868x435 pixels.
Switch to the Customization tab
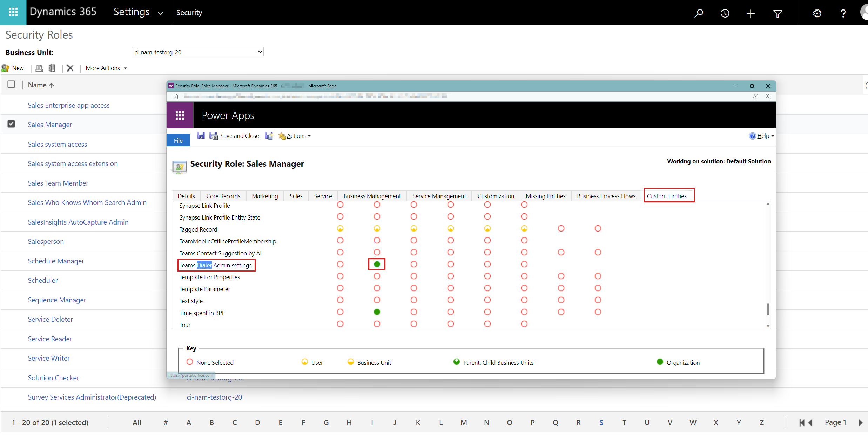pos(496,196)
